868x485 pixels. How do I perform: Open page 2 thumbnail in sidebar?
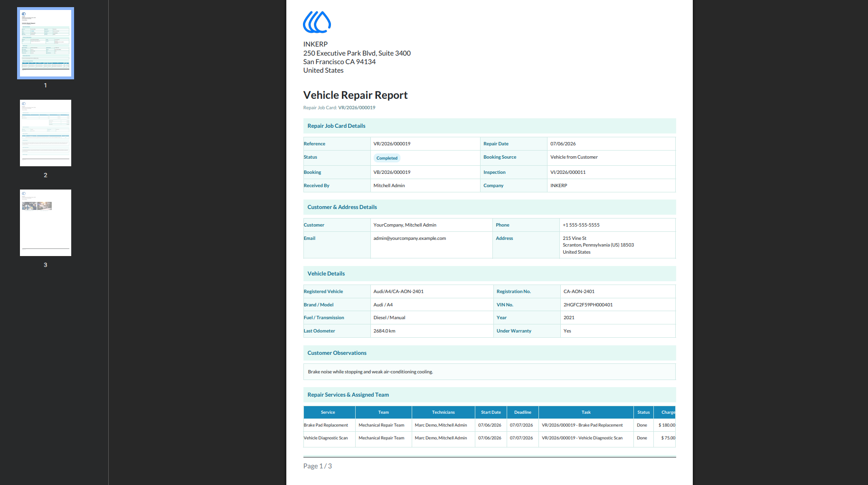pyautogui.click(x=46, y=133)
